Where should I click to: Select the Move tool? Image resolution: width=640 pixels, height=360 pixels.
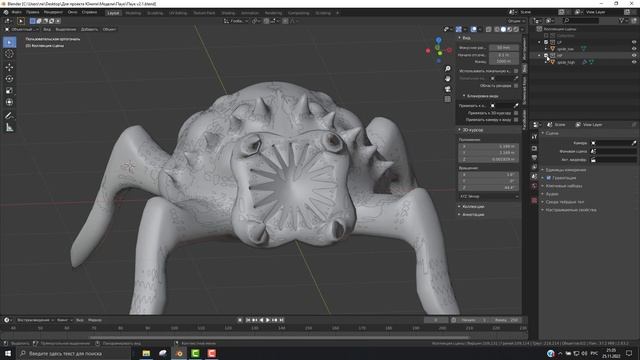pos(9,67)
